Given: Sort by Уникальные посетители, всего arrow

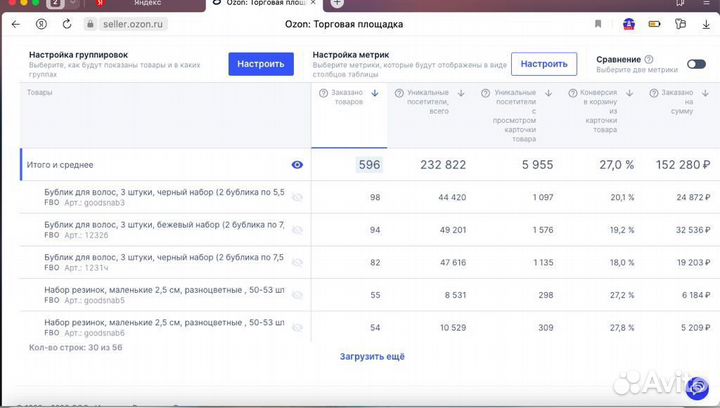Looking at the screenshot, I should 461,93.
